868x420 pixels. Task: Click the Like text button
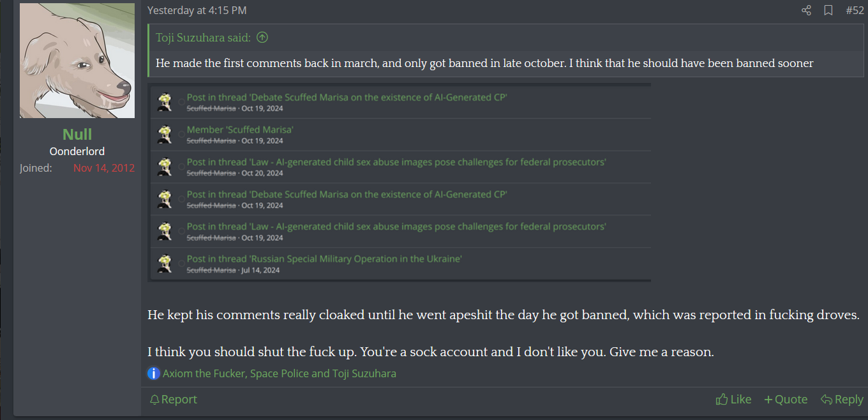740,400
